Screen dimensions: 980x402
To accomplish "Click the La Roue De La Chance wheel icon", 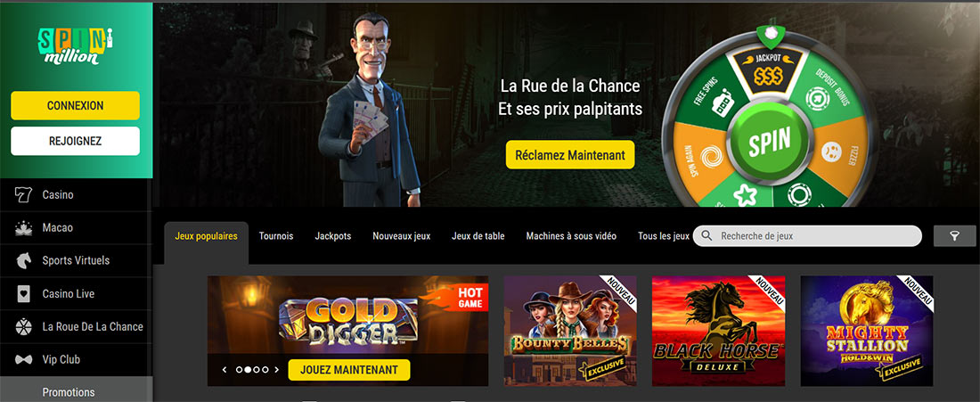I will pos(23,326).
